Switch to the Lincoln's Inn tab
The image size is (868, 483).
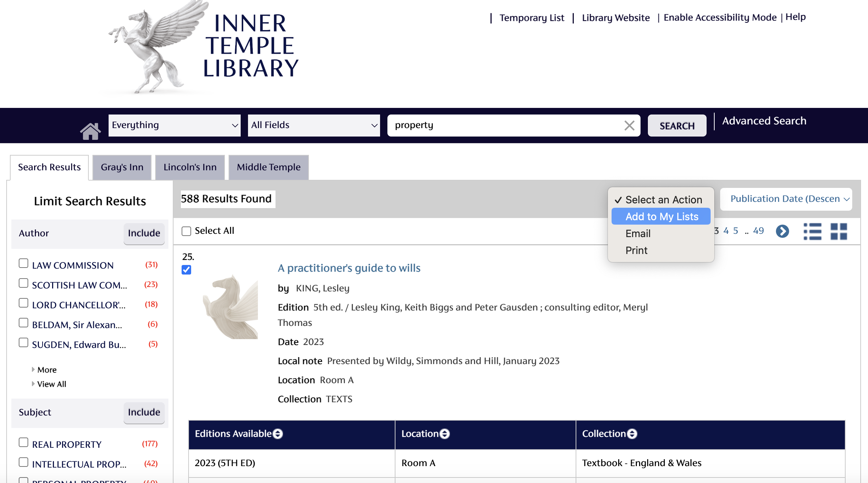(x=190, y=167)
